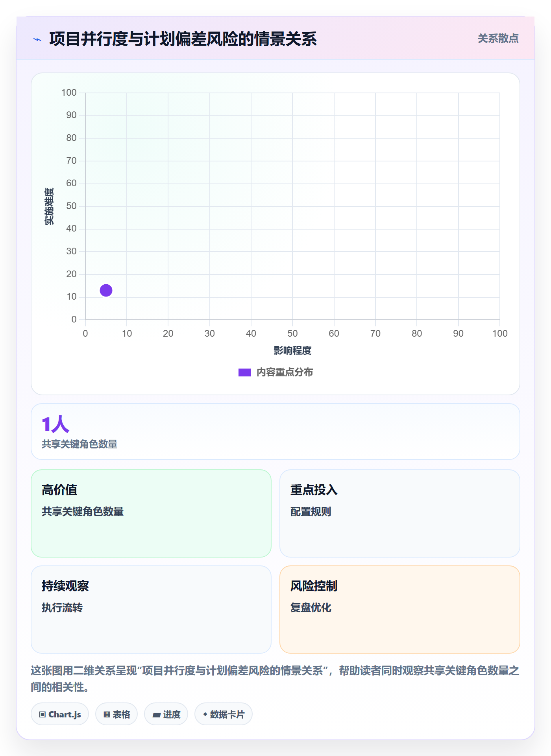Click the 数据卡片 tag
This screenshot has height=756, width=551.
(x=224, y=714)
